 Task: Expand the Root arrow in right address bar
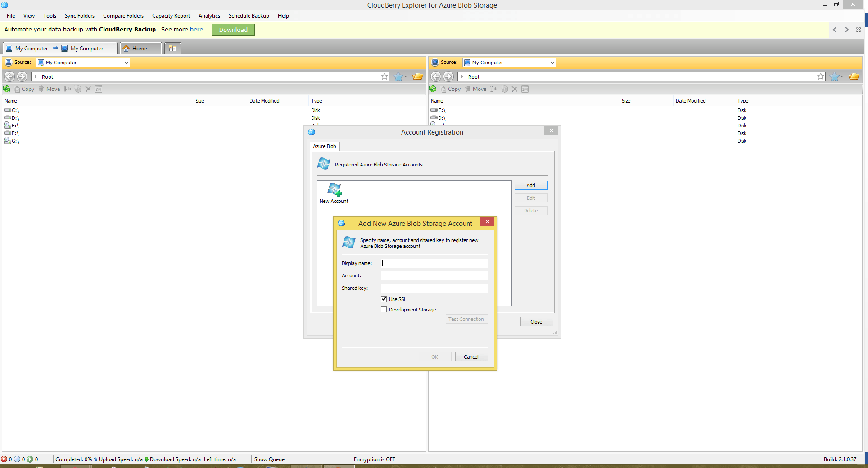click(x=462, y=77)
